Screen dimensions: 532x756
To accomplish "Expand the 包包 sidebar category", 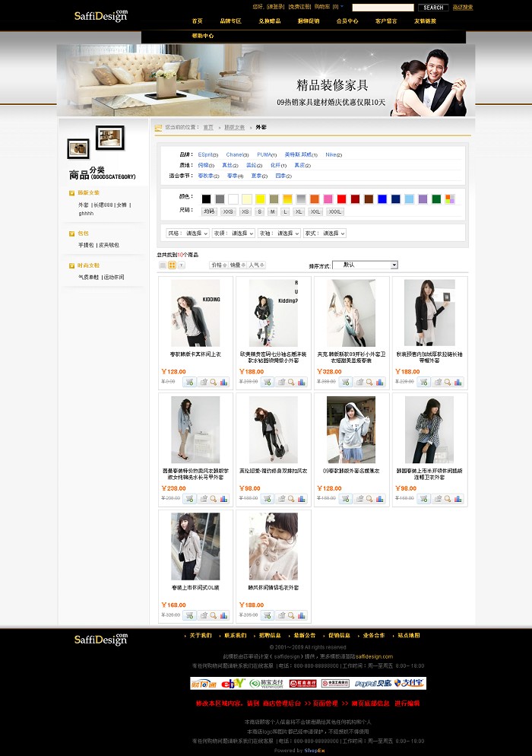I will coord(71,233).
